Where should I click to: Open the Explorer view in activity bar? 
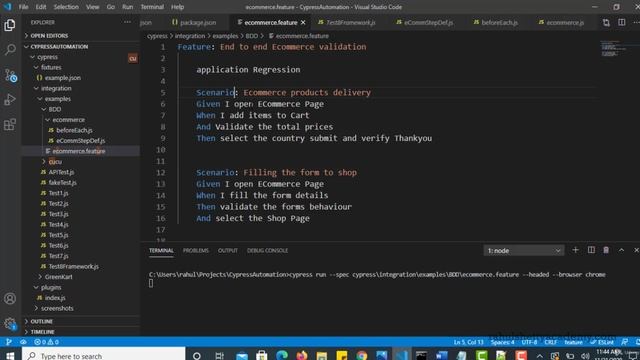click(10, 25)
